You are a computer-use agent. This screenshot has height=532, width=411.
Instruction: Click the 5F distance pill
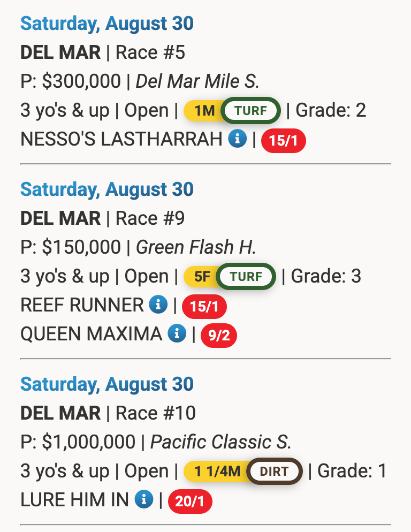point(202,277)
